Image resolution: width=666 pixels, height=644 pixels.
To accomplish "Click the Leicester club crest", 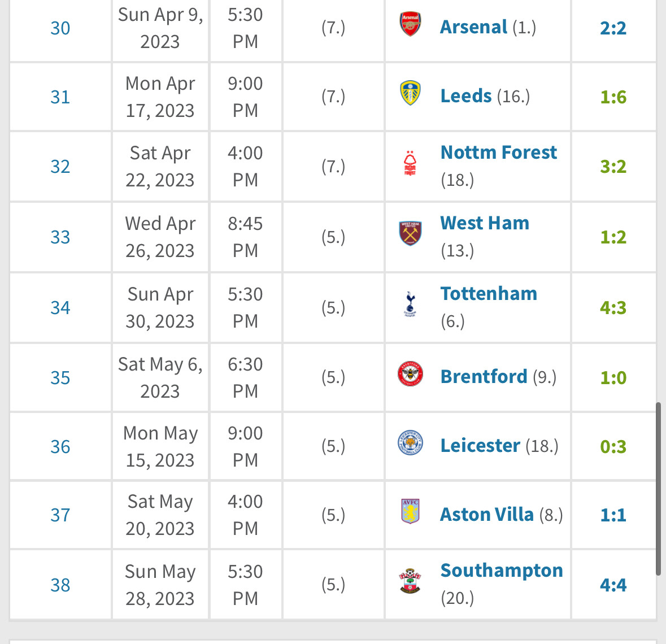I will 410,443.
